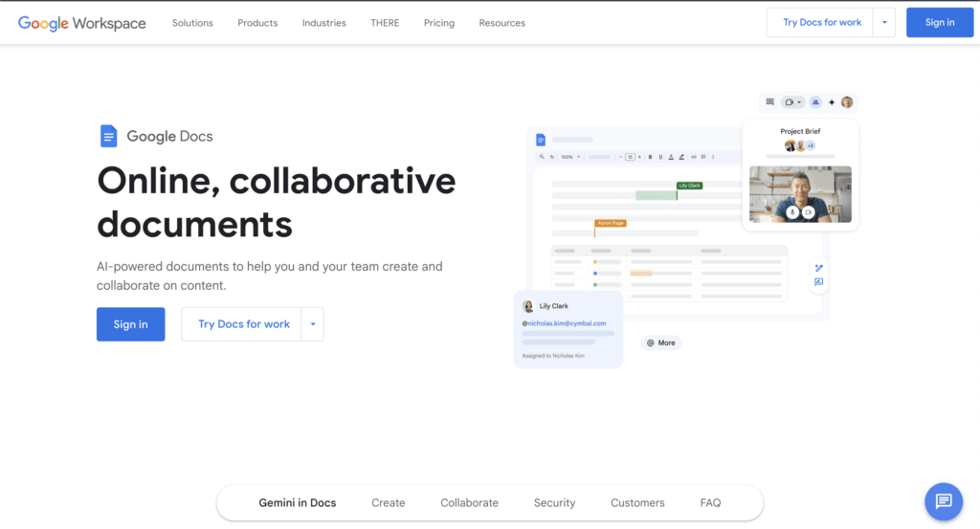Click hero Sign in button
Screen dimensions: 980x529
[130, 324]
